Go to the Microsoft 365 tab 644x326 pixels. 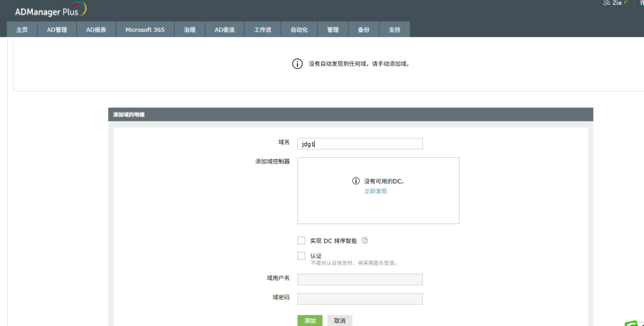point(145,30)
